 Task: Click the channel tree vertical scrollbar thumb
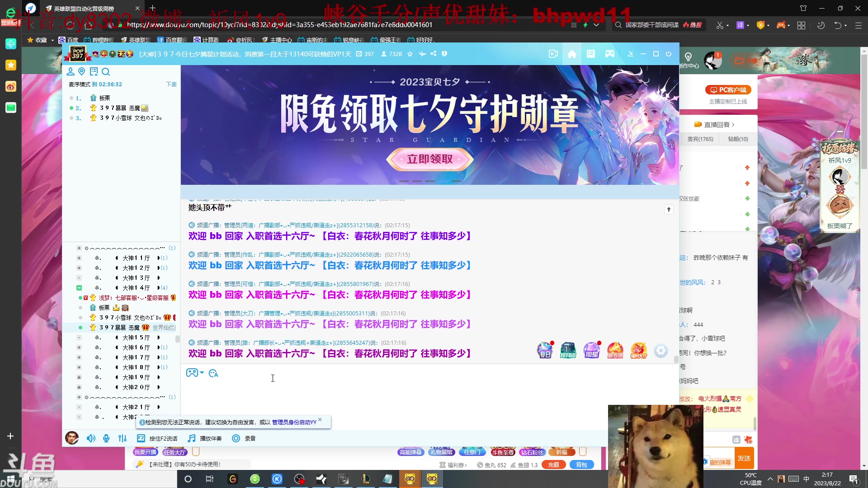point(178,339)
